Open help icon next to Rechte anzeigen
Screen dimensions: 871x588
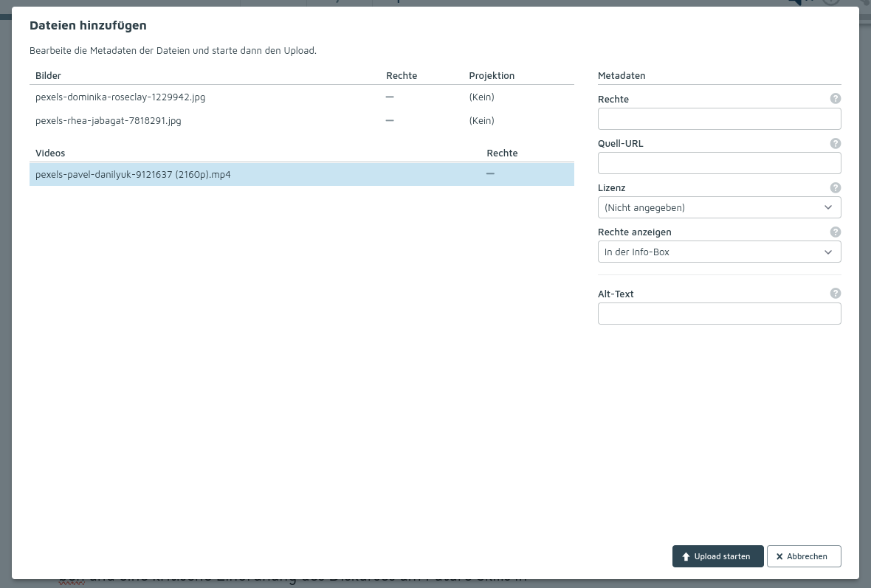tap(835, 232)
